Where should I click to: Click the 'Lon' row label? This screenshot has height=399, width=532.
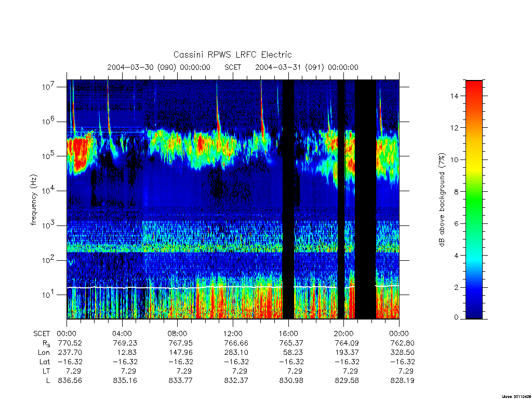point(44,353)
